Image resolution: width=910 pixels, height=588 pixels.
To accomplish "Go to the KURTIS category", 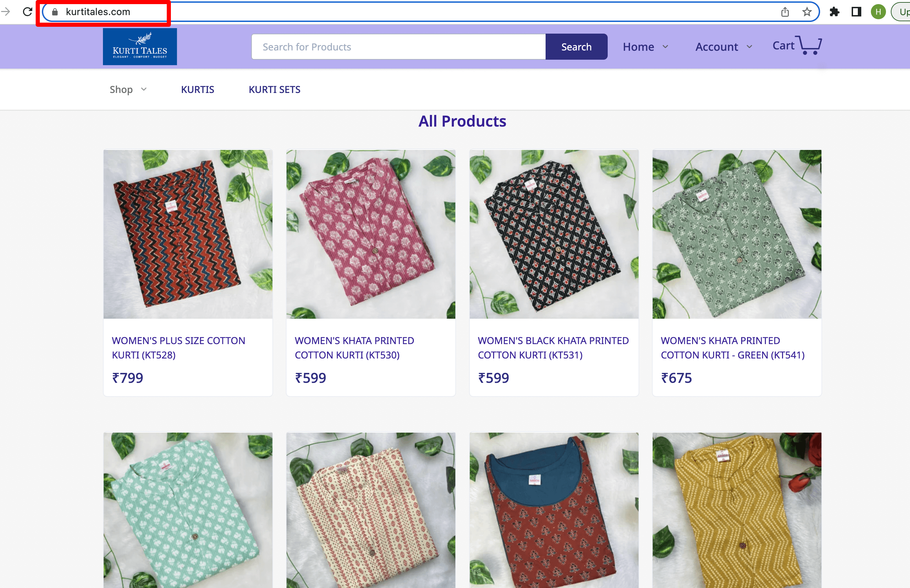I will [x=197, y=89].
